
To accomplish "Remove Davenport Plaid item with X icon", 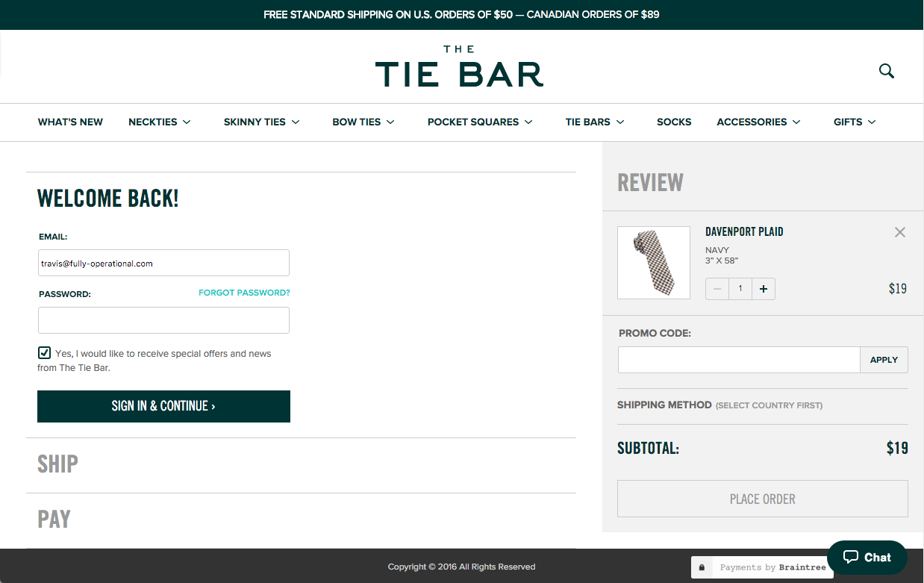I will tap(899, 232).
